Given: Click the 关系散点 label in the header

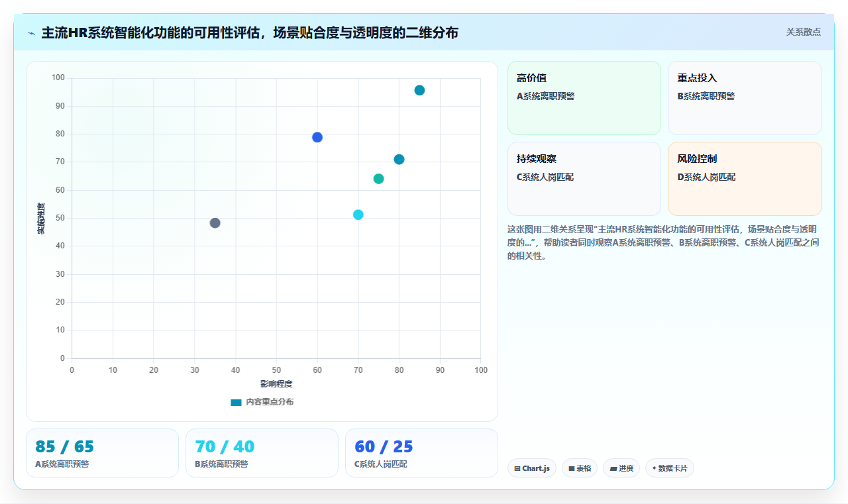Looking at the screenshot, I should [803, 32].
